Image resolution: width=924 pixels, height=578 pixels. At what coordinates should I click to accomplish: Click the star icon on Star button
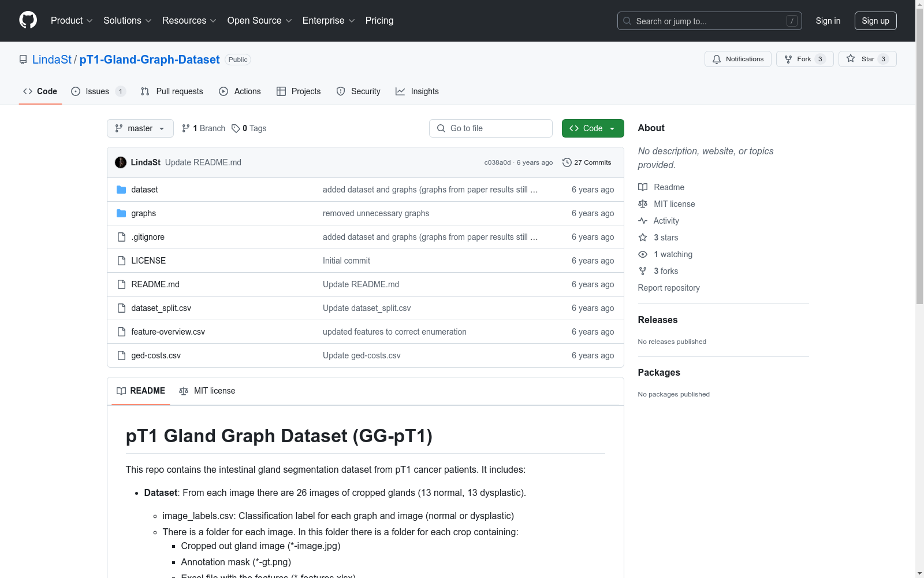(x=851, y=58)
